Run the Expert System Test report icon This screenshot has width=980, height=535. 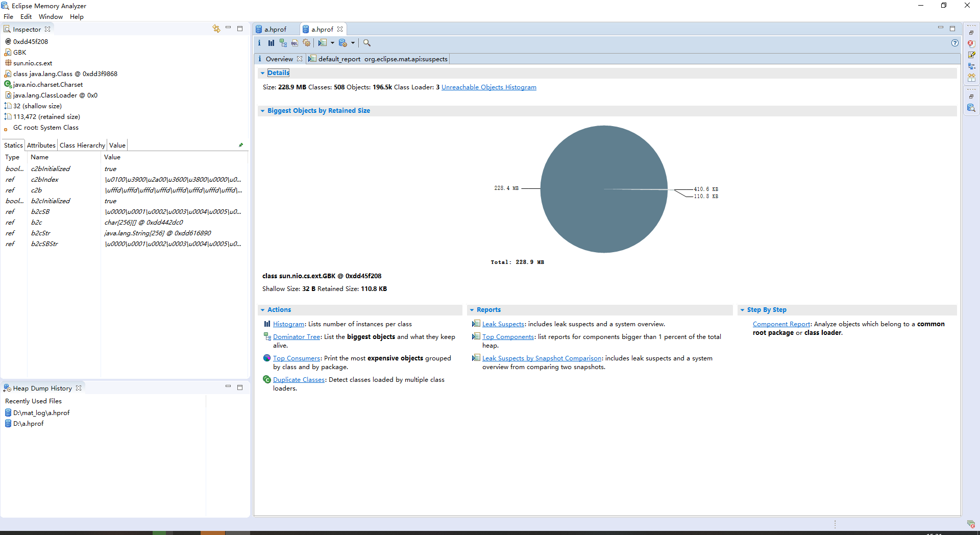[323, 43]
